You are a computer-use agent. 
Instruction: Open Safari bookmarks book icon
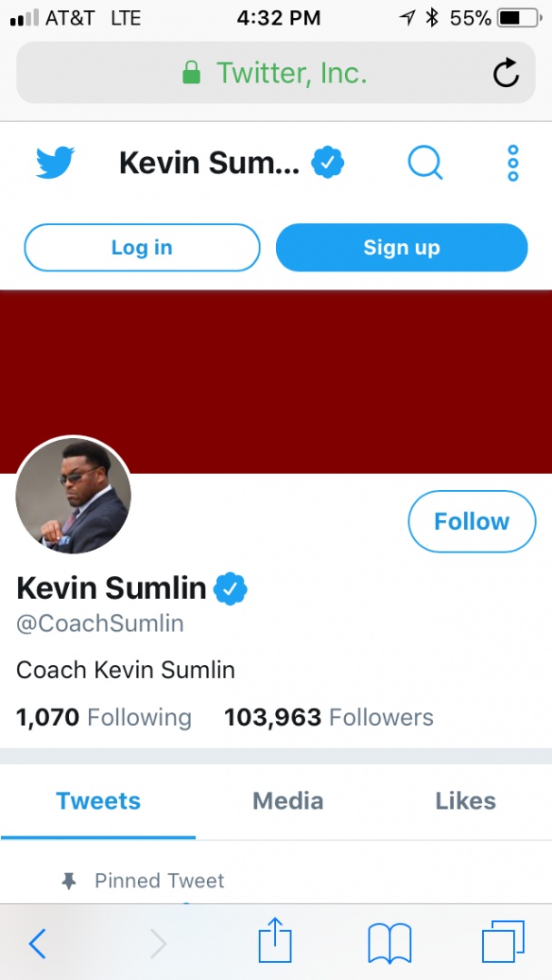(389, 944)
